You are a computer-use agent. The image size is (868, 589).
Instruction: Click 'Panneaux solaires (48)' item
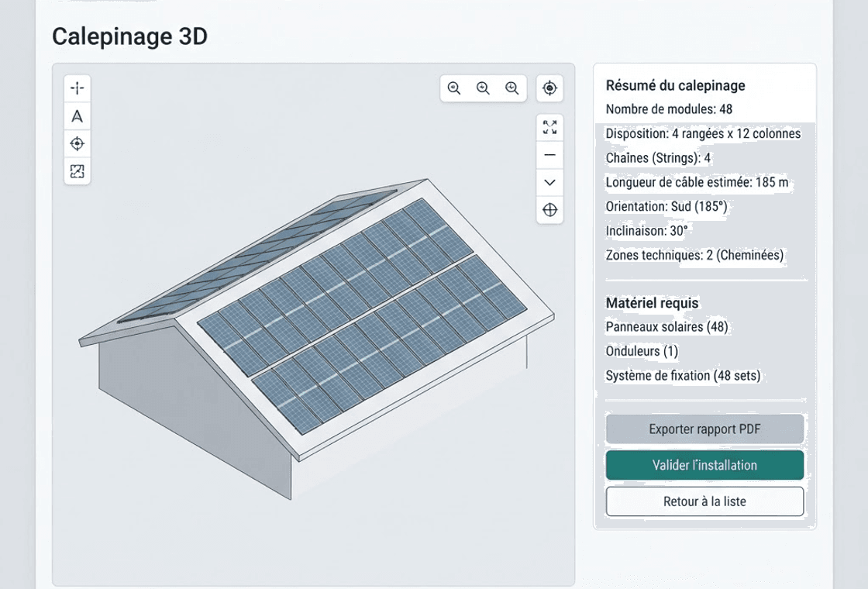coord(666,326)
